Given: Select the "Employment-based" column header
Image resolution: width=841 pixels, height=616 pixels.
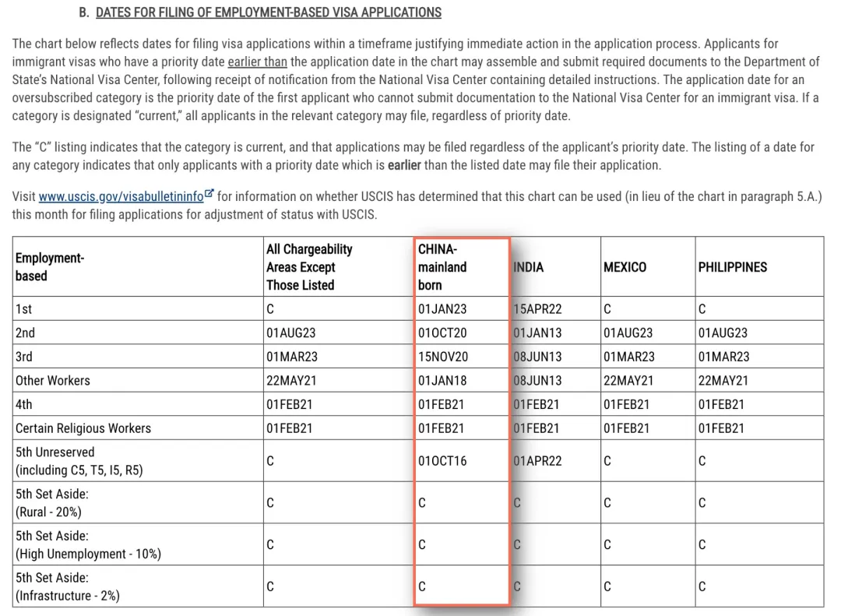Looking at the screenshot, I should pos(50,266).
